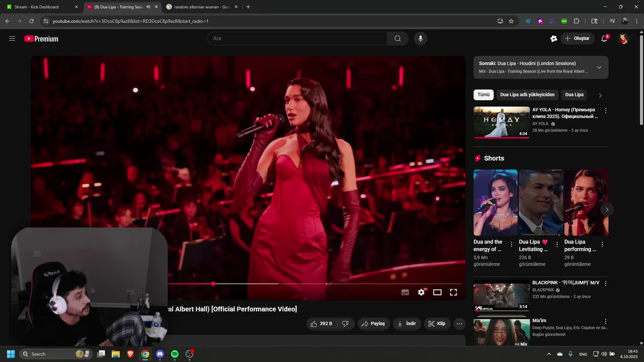
Task: Show next Shorts with right arrow
Action: click(x=607, y=209)
